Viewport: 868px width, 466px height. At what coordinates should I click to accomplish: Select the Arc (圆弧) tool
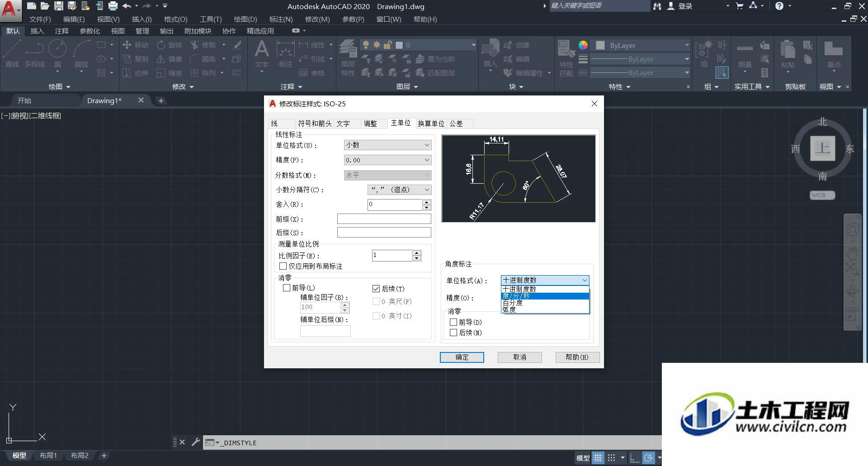click(x=81, y=53)
